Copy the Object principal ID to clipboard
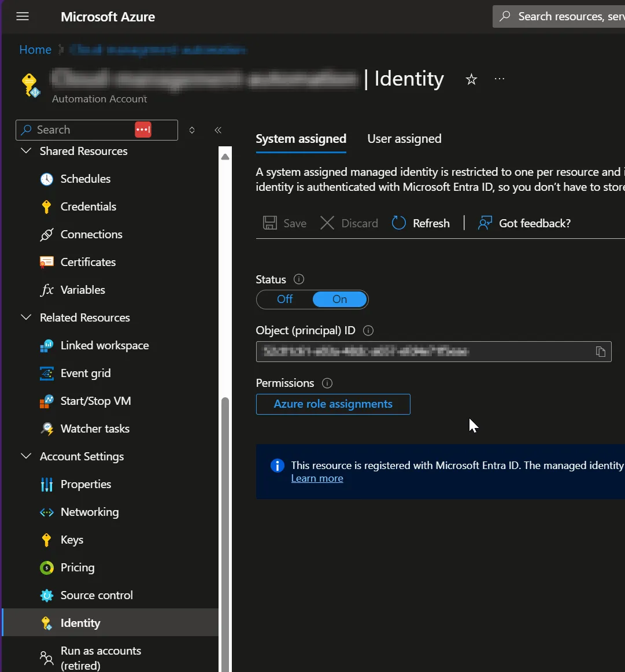 coord(601,352)
